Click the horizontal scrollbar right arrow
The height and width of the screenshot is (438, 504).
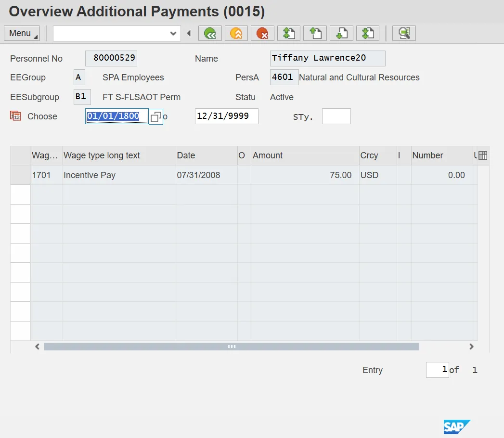pyautogui.click(x=471, y=347)
